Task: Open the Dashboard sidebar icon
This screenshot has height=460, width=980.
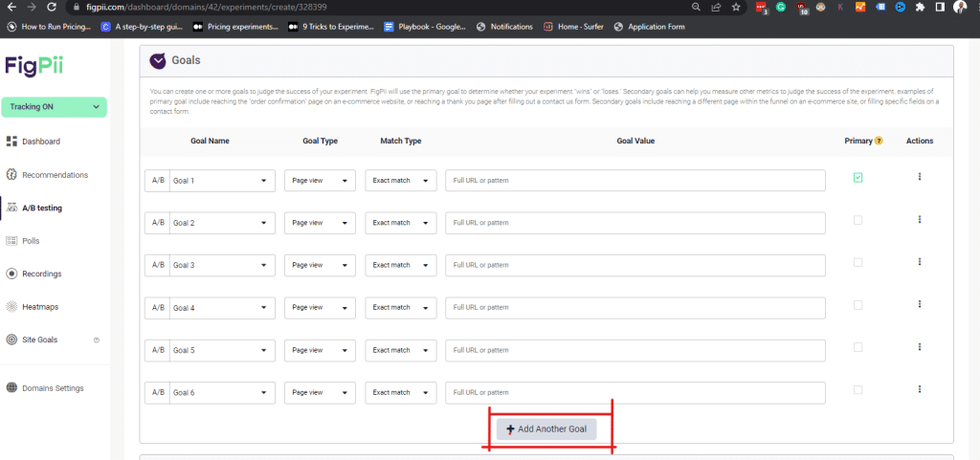Action: 11,141
